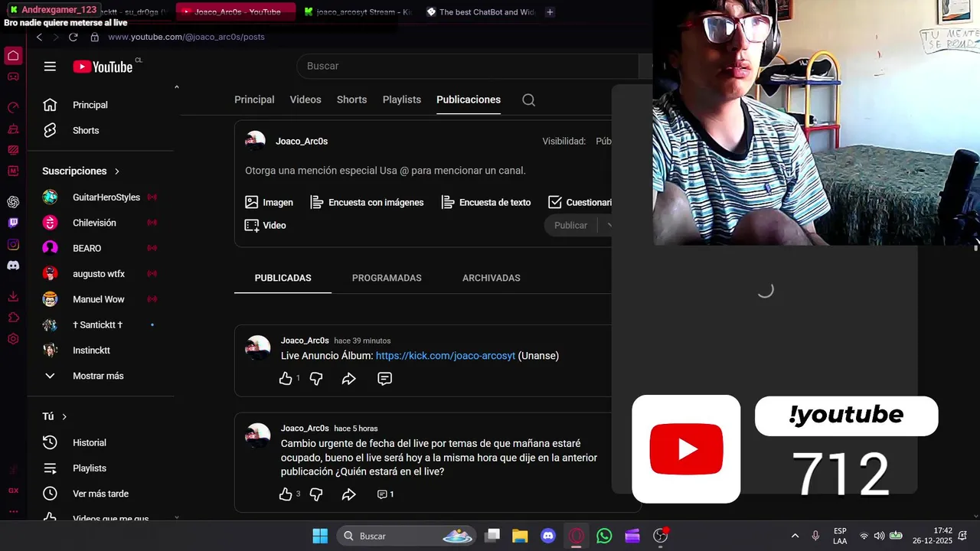Open ChatGPT from the Opera sidebar

click(13, 202)
